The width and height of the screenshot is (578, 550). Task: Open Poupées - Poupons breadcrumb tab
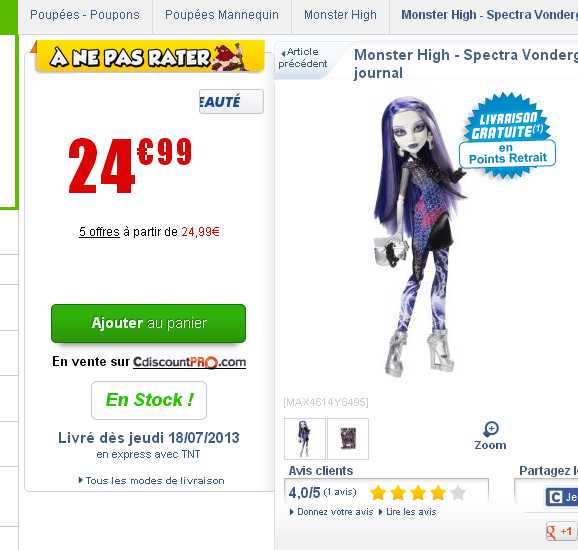(85, 15)
